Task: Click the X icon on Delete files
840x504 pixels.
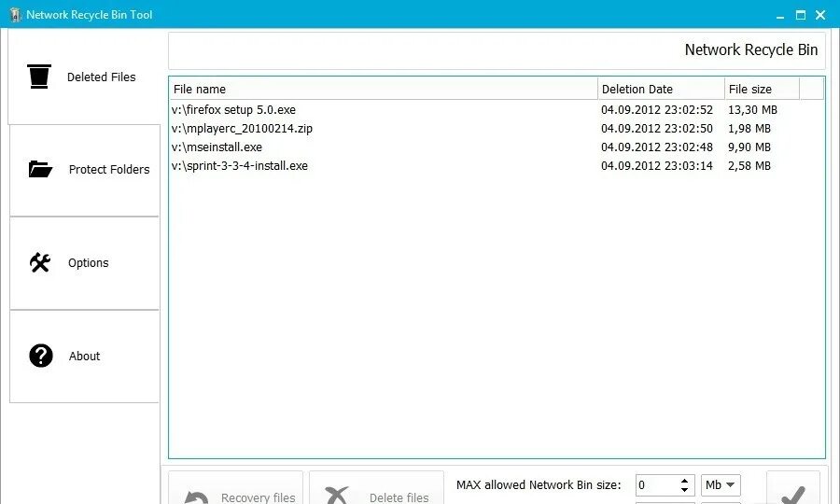Action: pyautogui.click(x=337, y=496)
